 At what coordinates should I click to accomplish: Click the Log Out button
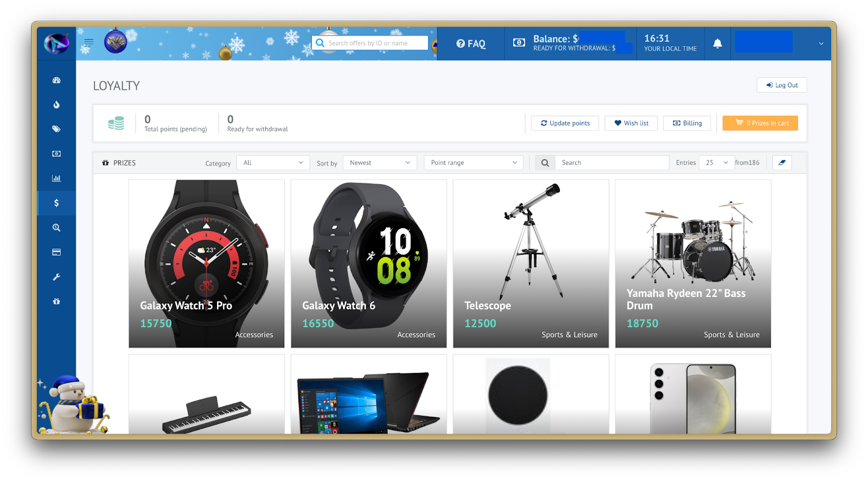[782, 85]
